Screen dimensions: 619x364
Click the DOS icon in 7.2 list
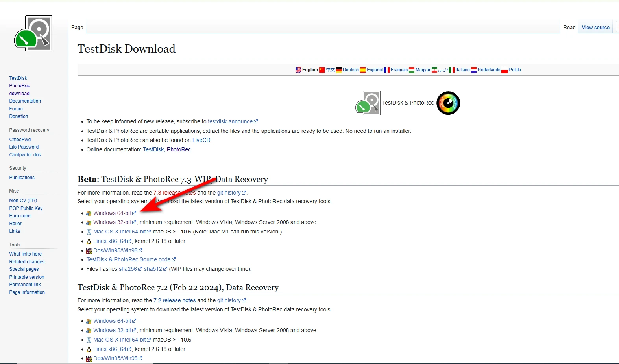pyautogui.click(x=89, y=358)
